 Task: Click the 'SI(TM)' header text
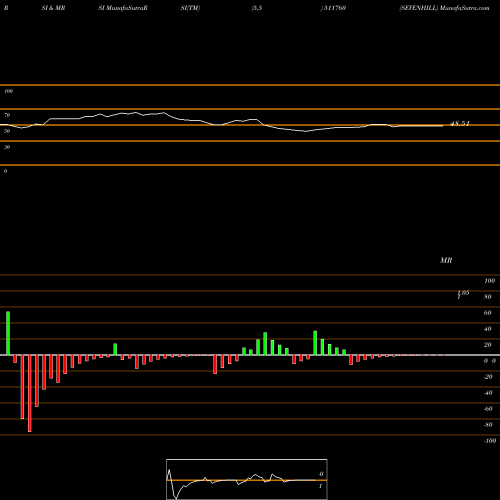[x=190, y=8]
